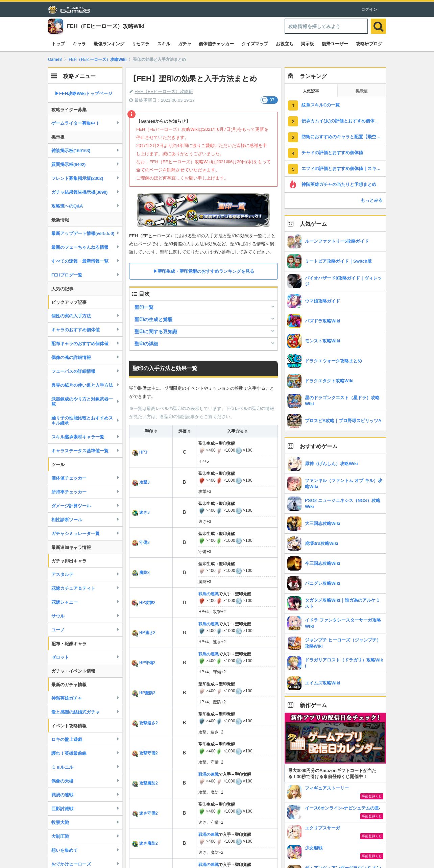This screenshot has width=434, height=868.
Task: Open the HP速さ2 seal link
Action: point(147,632)
